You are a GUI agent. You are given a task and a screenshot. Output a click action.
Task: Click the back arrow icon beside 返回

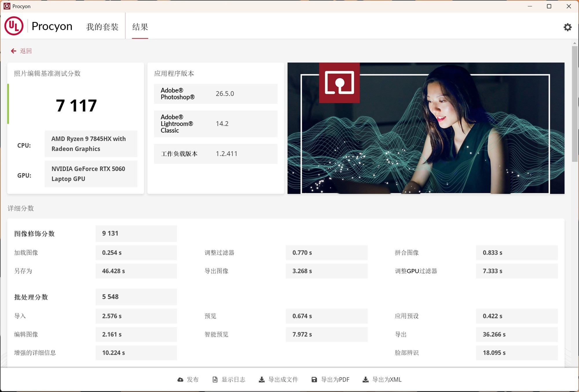[13, 51]
